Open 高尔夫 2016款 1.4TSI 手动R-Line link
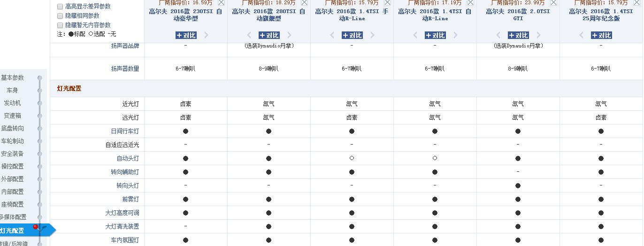 (x=352, y=15)
